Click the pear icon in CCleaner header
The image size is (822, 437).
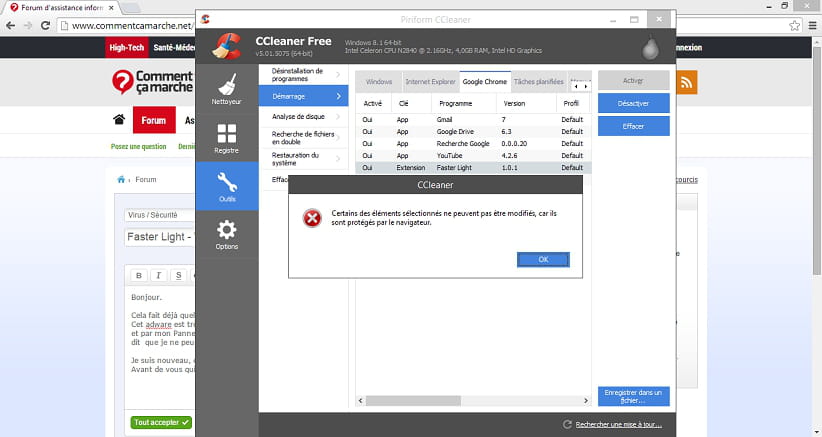tap(650, 47)
